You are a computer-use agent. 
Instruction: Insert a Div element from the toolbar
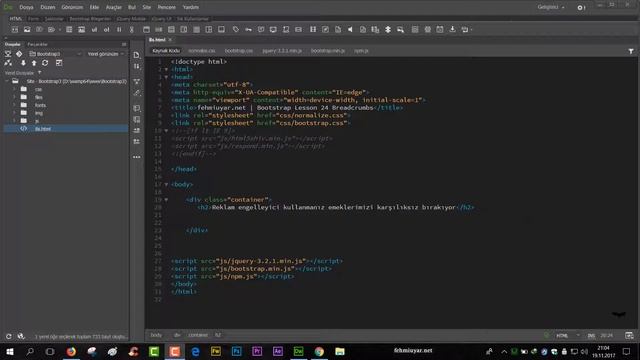[15, 29]
